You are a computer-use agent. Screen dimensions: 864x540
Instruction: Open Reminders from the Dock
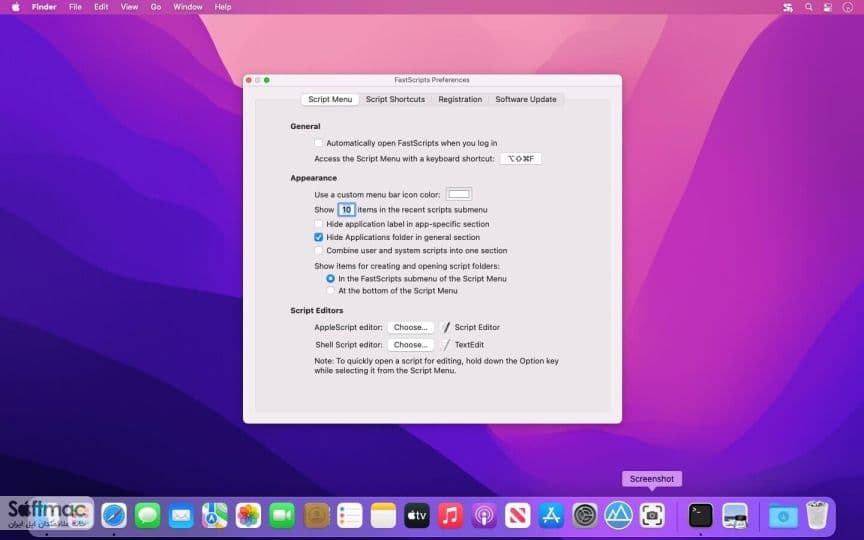pos(350,516)
